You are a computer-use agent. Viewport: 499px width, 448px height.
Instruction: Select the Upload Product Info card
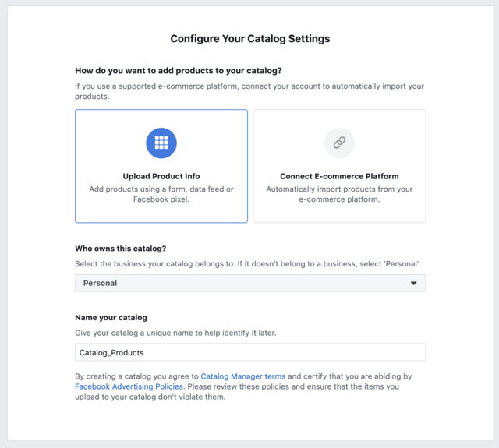coord(161,166)
